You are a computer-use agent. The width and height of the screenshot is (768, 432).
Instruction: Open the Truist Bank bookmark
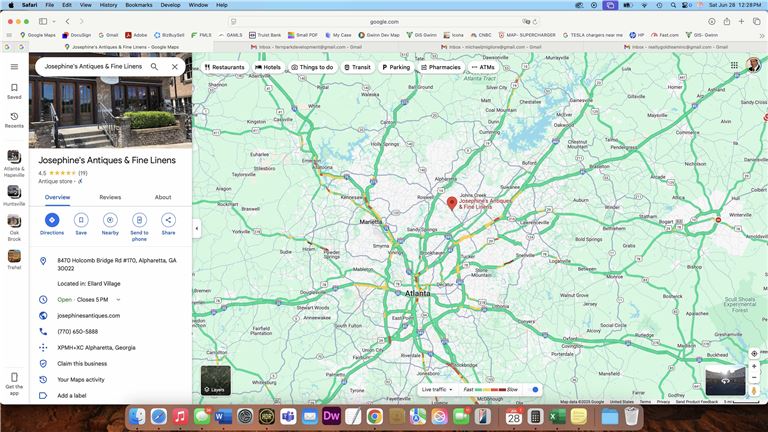point(265,35)
